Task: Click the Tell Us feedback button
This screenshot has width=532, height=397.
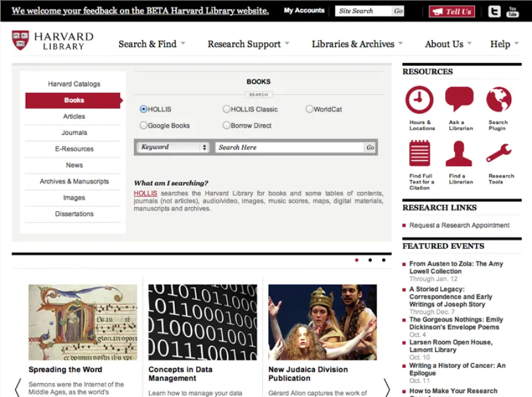Action: pos(452,12)
